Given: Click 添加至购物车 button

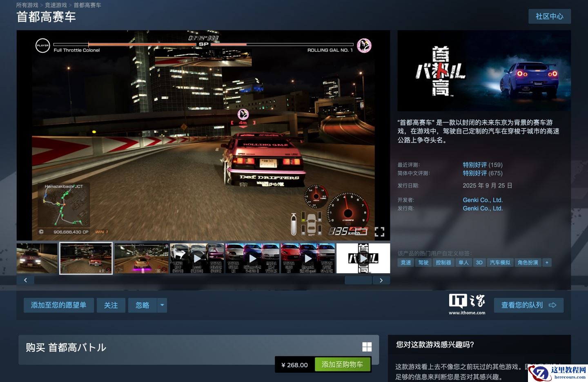Looking at the screenshot, I should (x=342, y=364).
